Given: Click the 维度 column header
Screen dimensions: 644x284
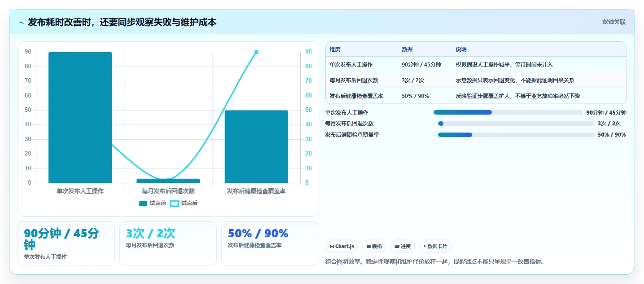Looking at the screenshot, I should [x=335, y=49].
